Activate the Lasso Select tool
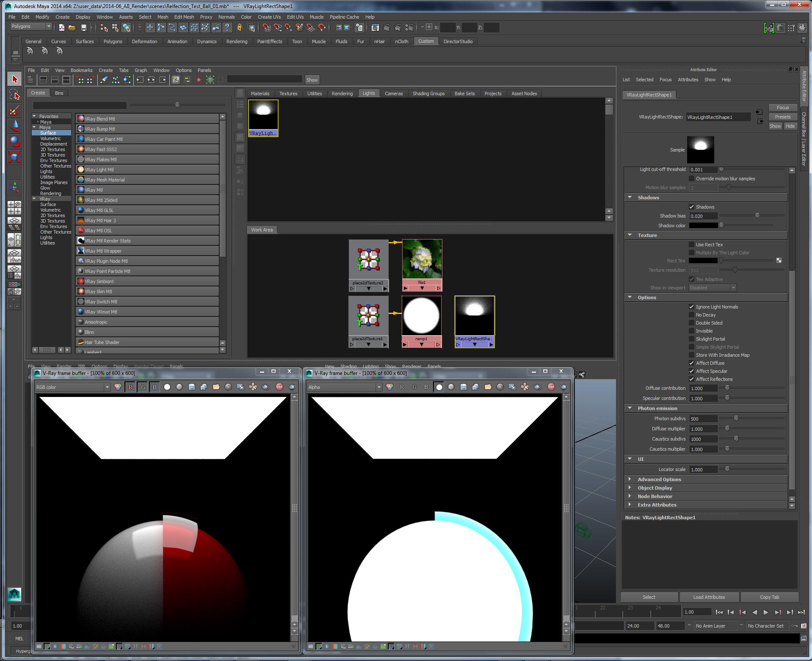This screenshot has width=812, height=661. click(x=14, y=95)
